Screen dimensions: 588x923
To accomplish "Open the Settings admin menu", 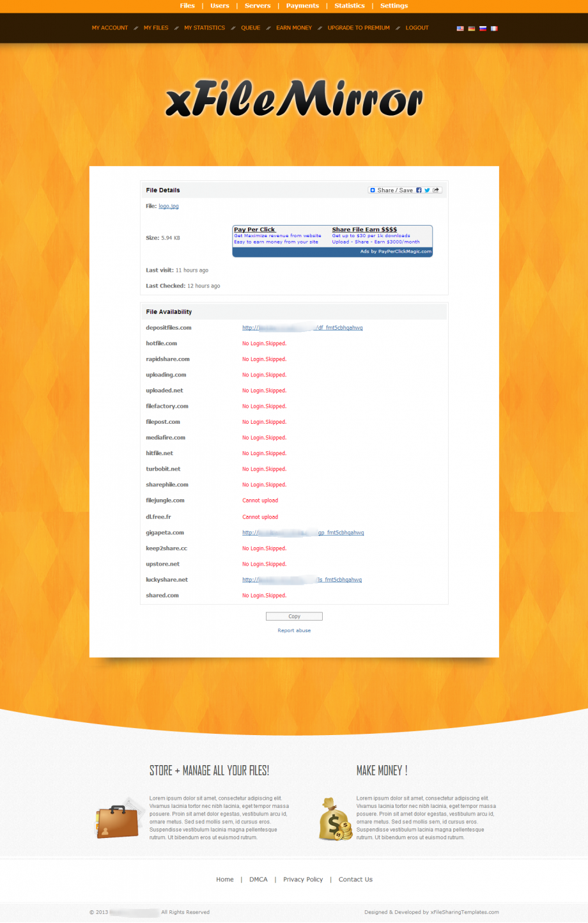I will point(394,6).
